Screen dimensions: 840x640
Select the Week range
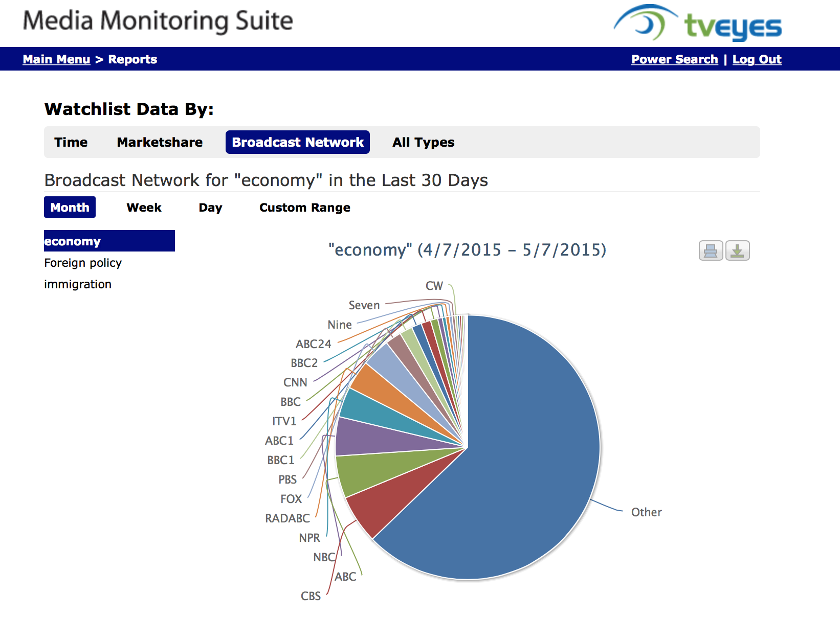pyautogui.click(x=144, y=207)
